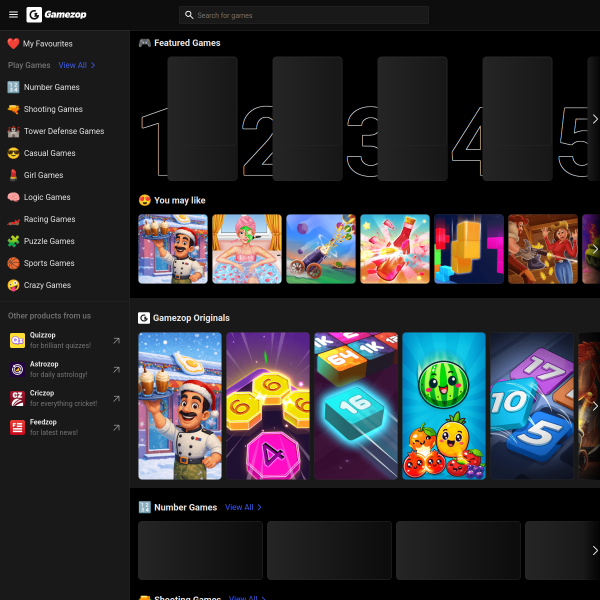This screenshot has width=600, height=600.
Task: Open featured game card number 3
Action: tap(412, 119)
